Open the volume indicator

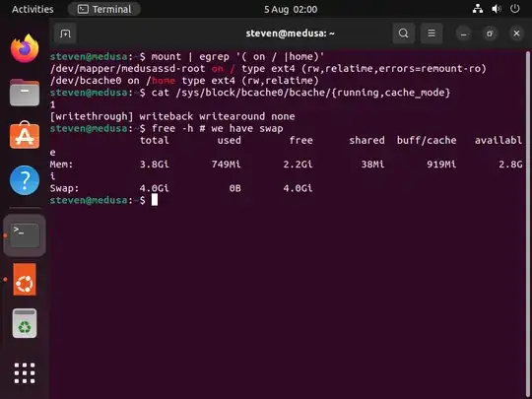click(497, 9)
